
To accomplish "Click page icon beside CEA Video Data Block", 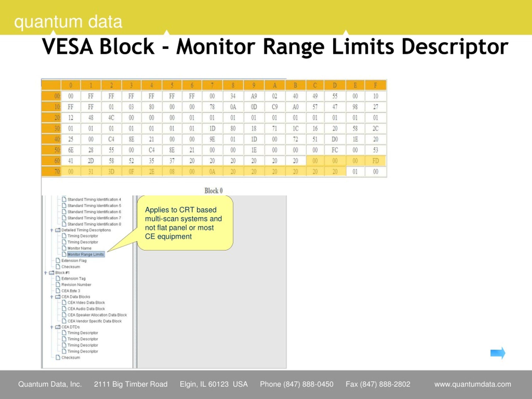I will click(64, 302).
